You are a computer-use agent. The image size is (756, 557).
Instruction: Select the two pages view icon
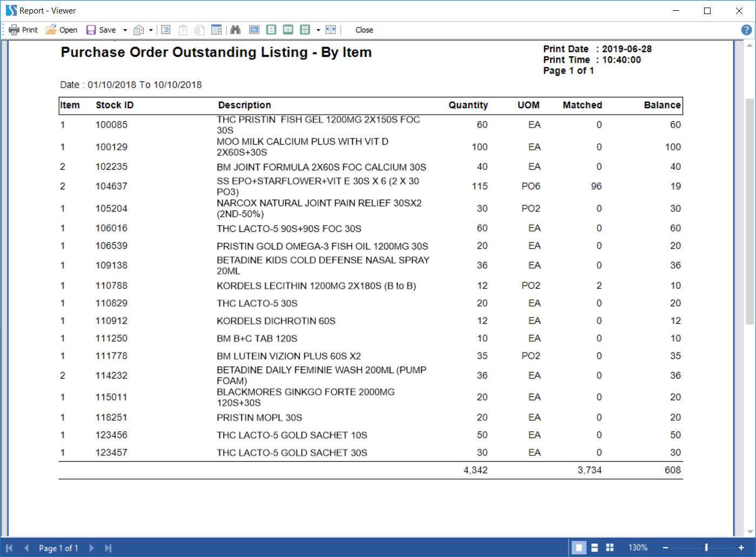(x=288, y=30)
